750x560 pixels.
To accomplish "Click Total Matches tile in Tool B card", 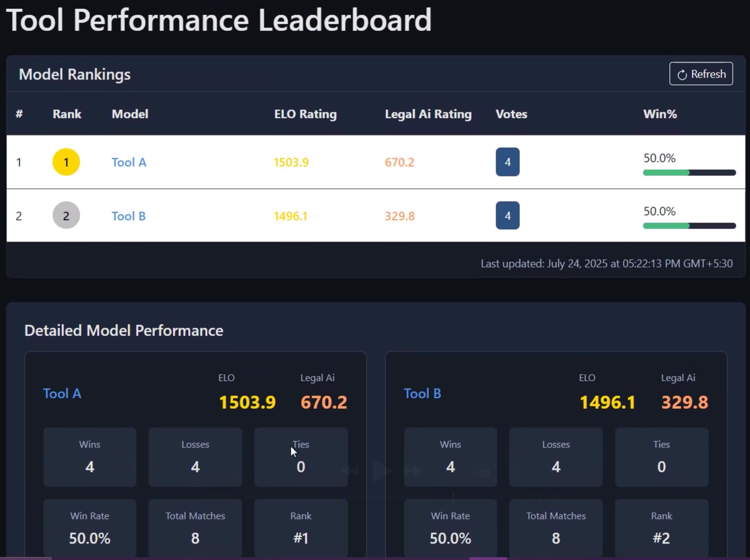I will coord(556,528).
